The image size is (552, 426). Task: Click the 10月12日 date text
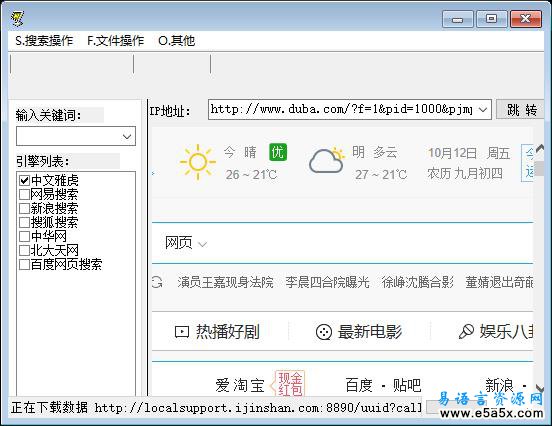click(452, 153)
